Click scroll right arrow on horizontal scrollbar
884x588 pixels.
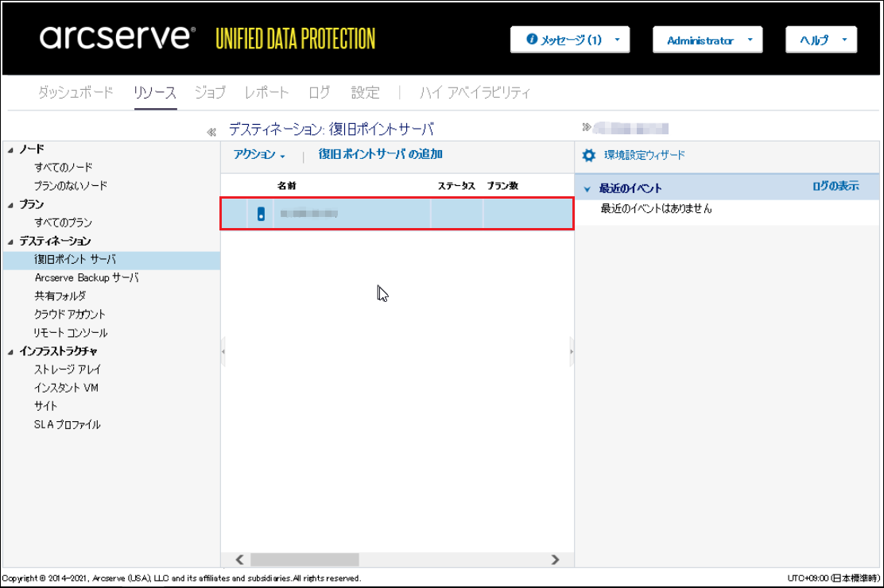coord(556,559)
